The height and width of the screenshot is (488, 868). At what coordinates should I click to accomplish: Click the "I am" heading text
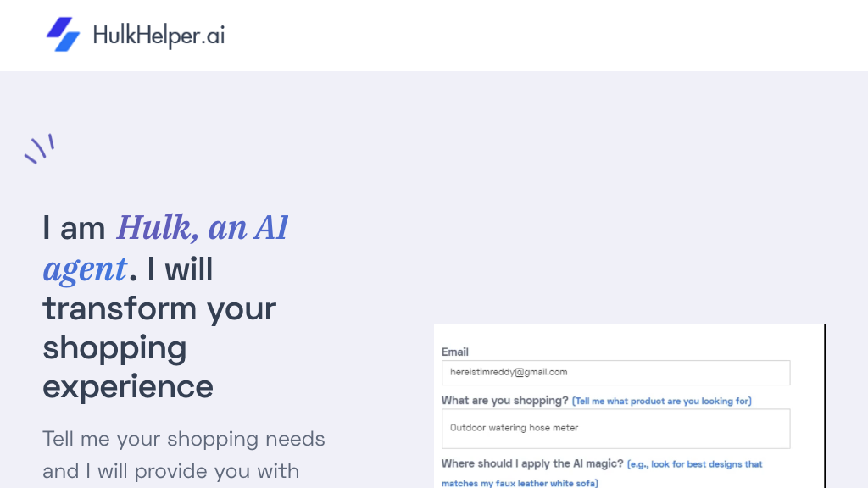click(x=75, y=228)
